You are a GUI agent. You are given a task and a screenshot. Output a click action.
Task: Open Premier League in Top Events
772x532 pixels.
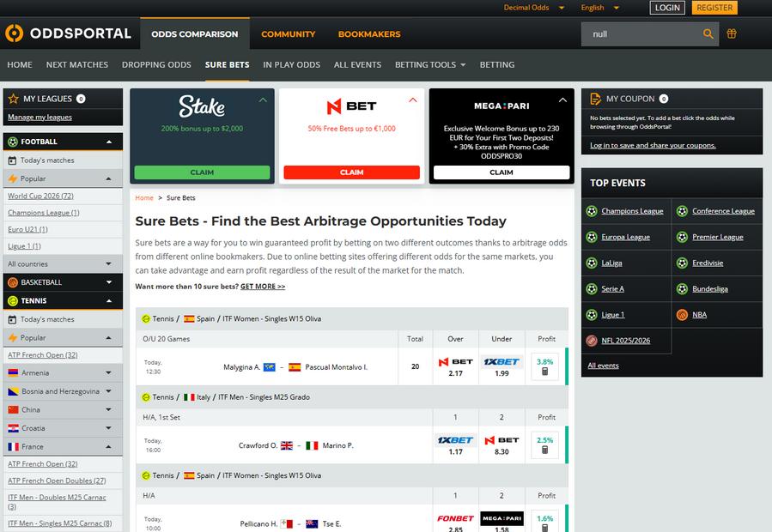click(718, 237)
